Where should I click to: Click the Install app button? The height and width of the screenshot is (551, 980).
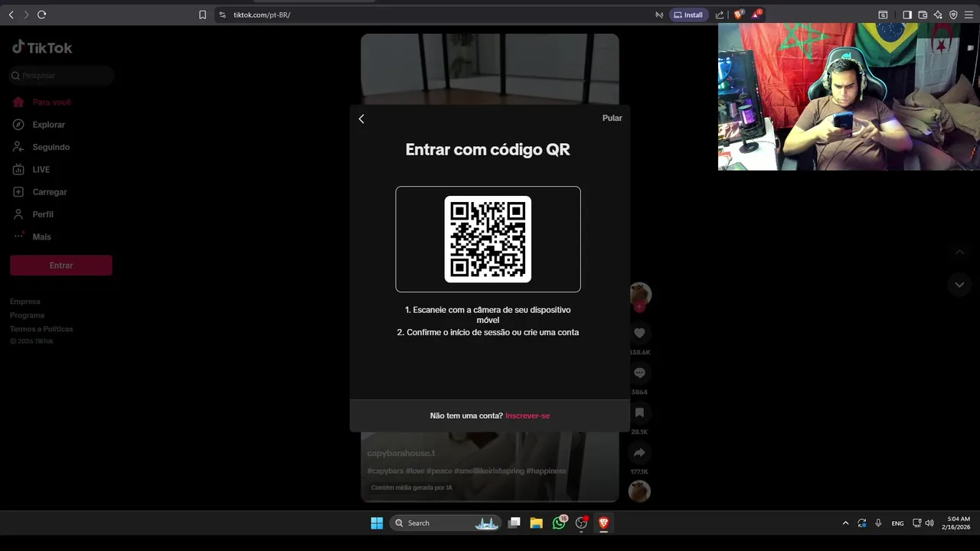[688, 15]
